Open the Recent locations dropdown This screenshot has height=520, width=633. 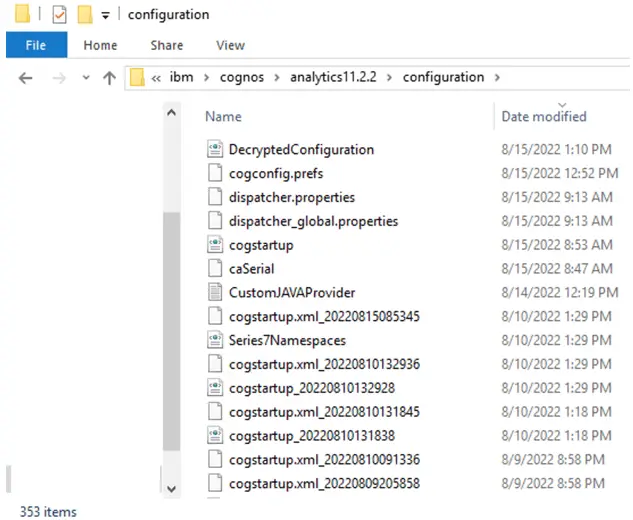[x=86, y=77]
